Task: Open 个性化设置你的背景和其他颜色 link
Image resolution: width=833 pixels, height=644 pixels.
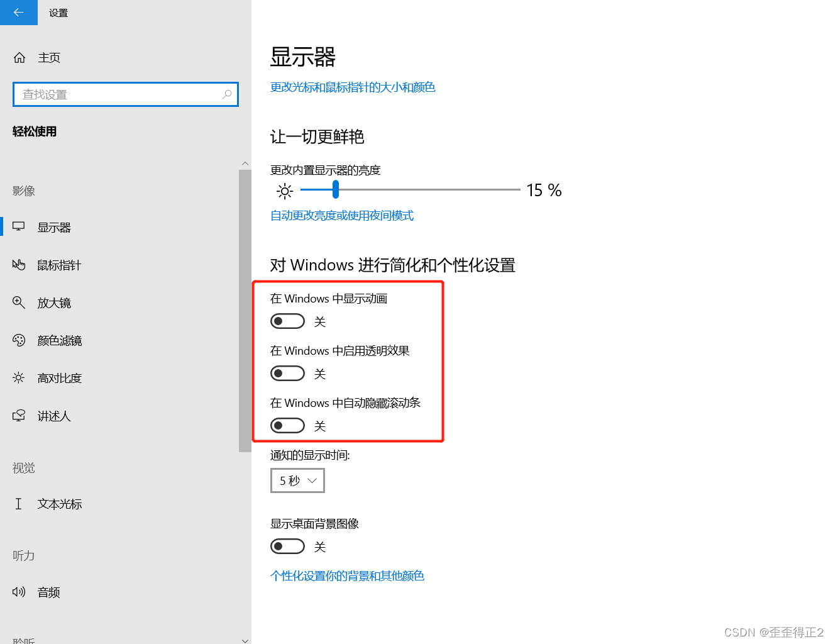Action: tap(347, 575)
